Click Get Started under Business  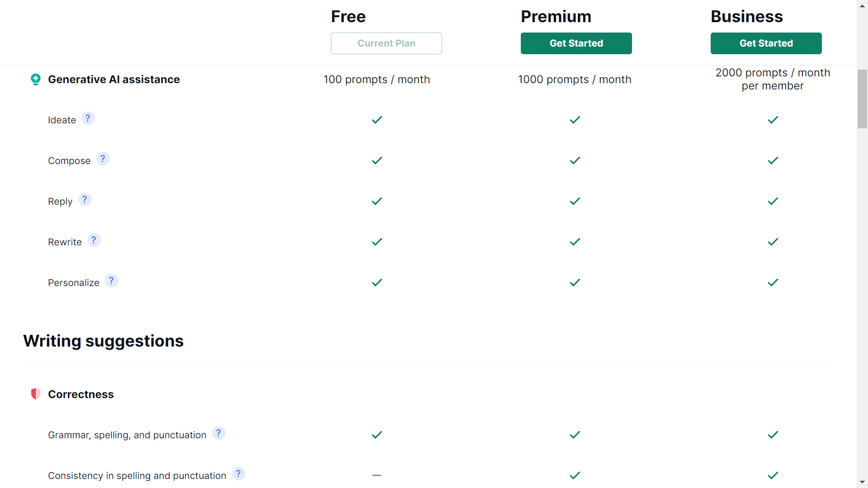pos(766,43)
